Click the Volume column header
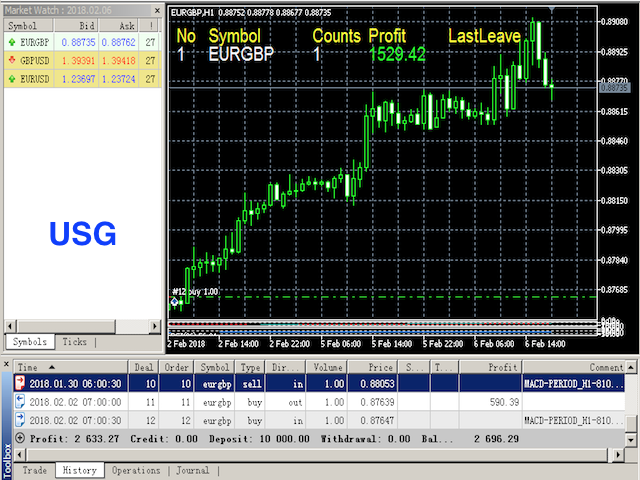The image size is (640, 480). click(327, 367)
